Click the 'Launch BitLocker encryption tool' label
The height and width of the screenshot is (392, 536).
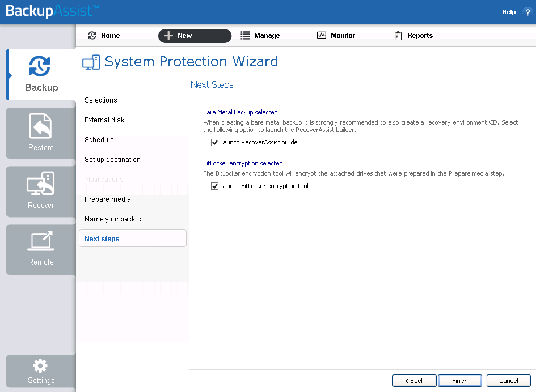[x=264, y=186]
